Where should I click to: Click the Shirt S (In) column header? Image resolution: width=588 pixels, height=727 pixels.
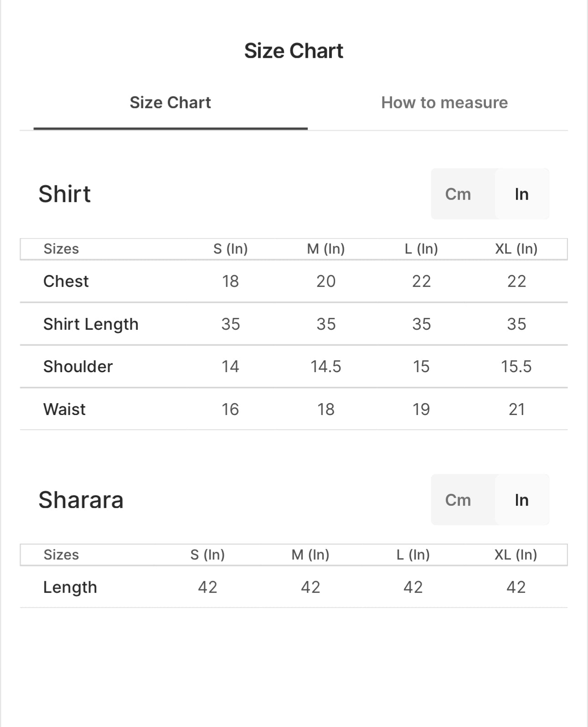point(231,249)
